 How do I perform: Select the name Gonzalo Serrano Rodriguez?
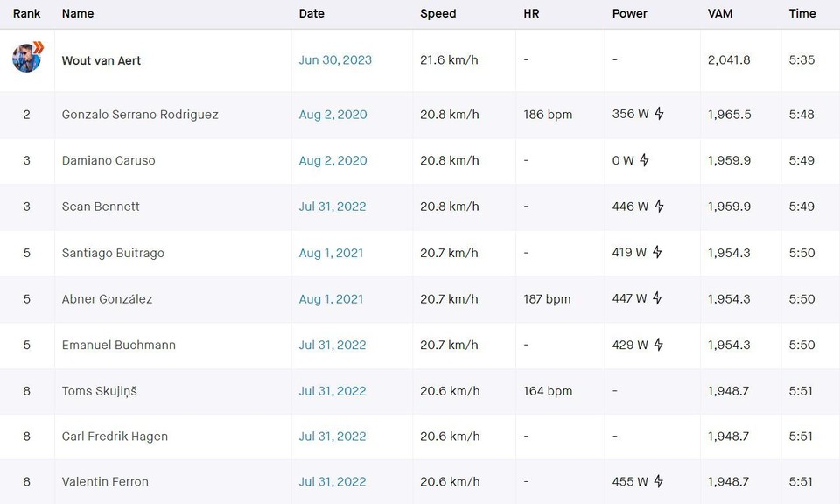click(x=140, y=114)
